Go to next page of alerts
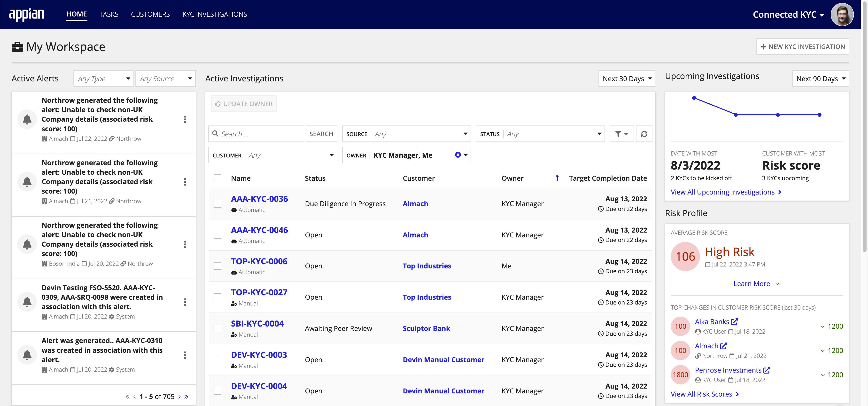The width and height of the screenshot is (868, 406). [179, 397]
